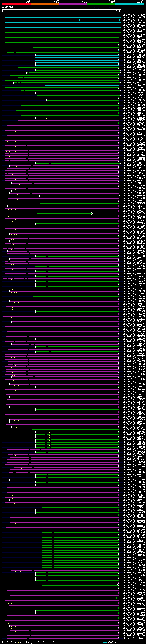This screenshot has height=644, width=146.
Task: Select label UniRef100_Q38692
Action: pyautogui.click(x=133, y=53)
